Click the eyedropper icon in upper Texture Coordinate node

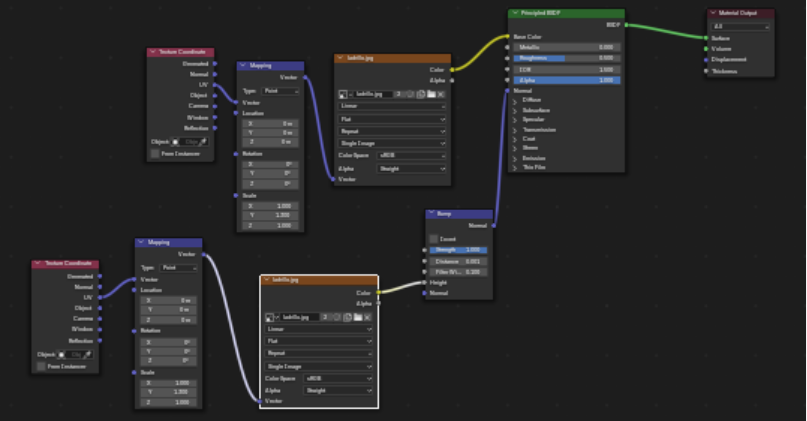[203, 141]
